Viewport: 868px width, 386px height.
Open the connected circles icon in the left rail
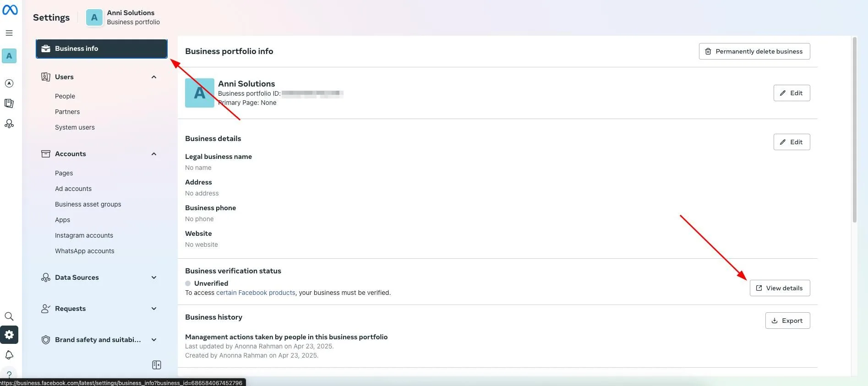point(9,124)
